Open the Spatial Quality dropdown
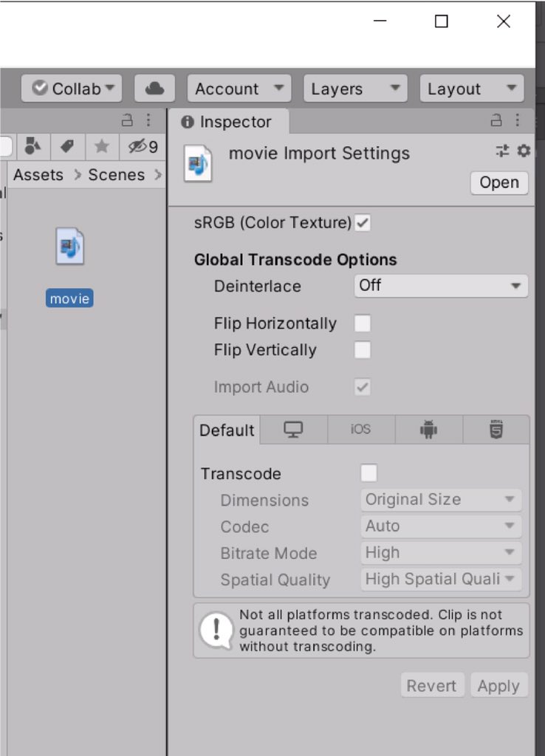The width and height of the screenshot is (545, 756). 441,579
